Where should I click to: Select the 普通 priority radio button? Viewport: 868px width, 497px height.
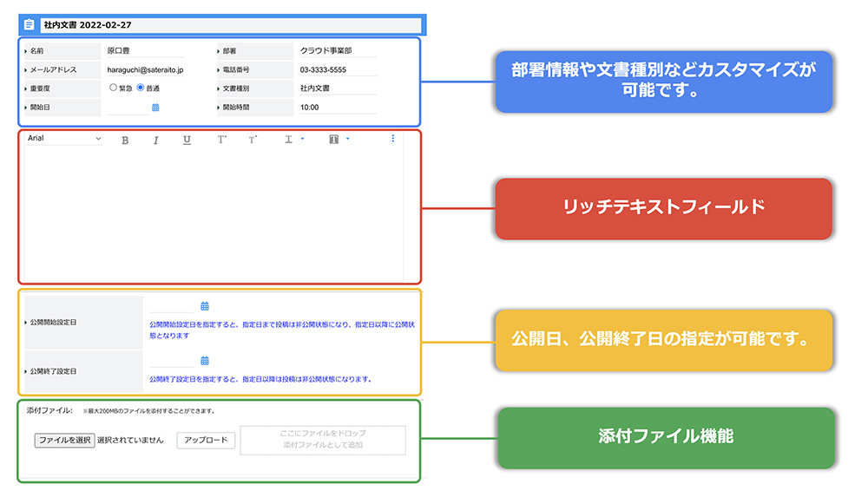pos(140,88)
